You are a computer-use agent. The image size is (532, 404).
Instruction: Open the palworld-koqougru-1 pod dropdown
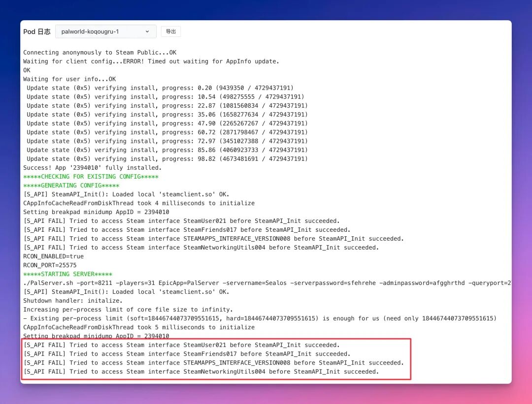click(x=105, y=31)
